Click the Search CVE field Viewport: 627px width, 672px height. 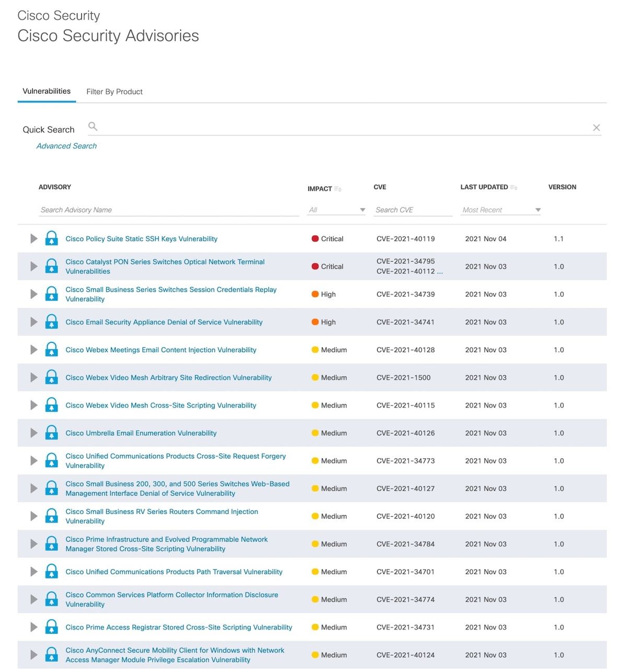[x=413, y=210]
